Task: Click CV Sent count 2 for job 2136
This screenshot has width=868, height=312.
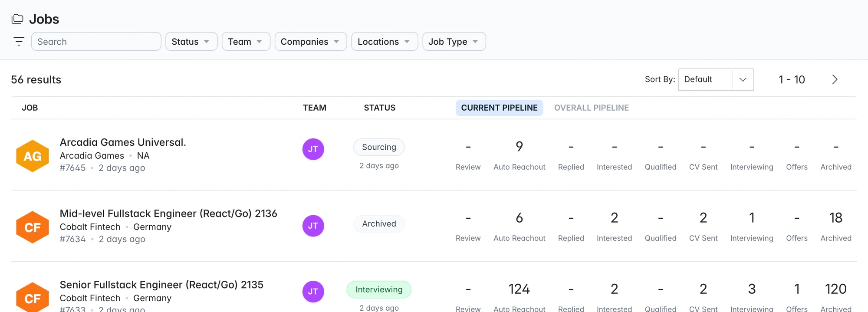Action: tap(703, 218)
